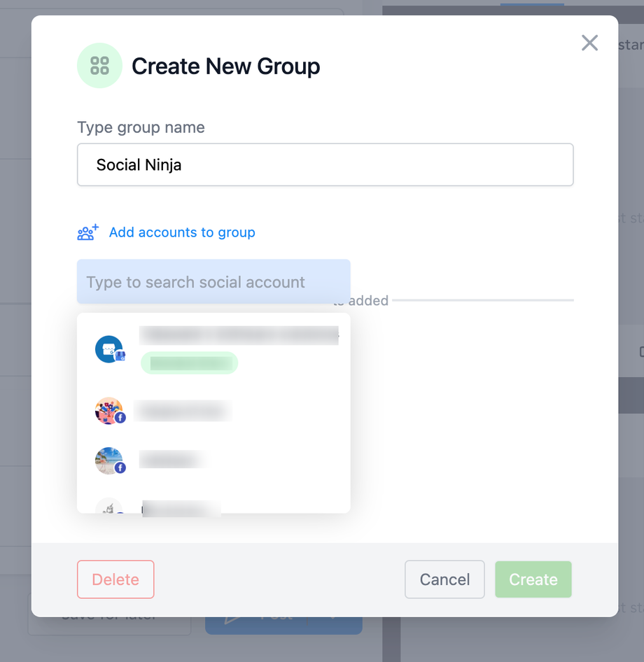Click the Add accounts to group link
The image size is (644, 662).
click(182, 232)
